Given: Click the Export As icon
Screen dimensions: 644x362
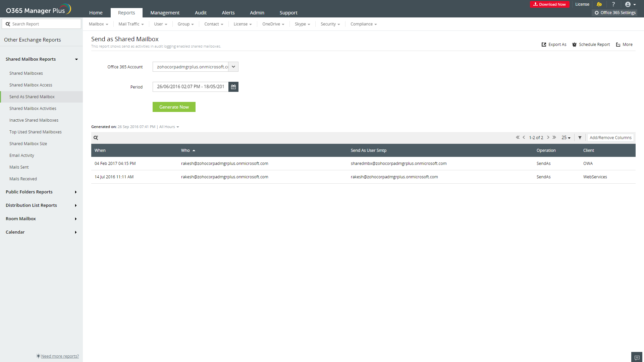Looking at the screenshot, I should [x=544, y=45].
